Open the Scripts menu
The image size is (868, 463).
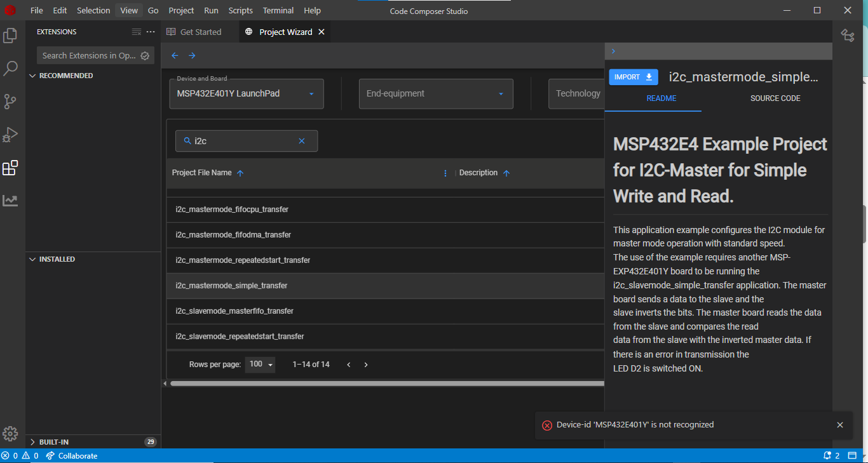(241, 10)
